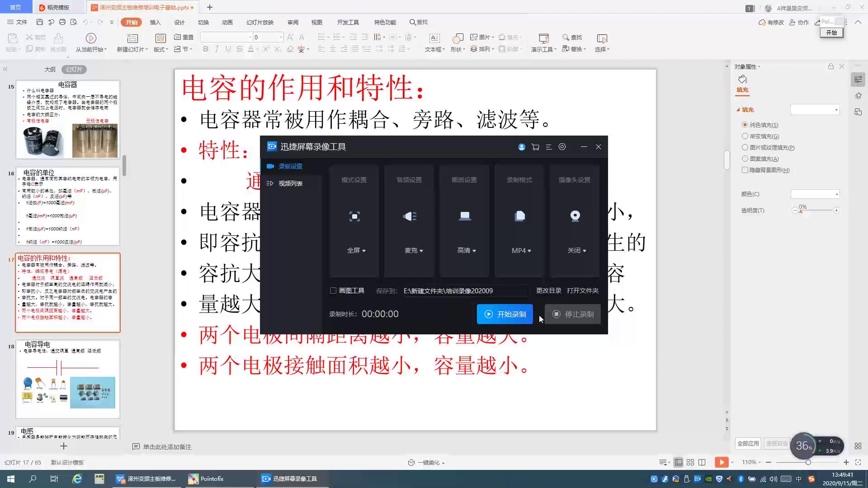Open the font name dropdown

pyautogui.click(x=250, y=38)
